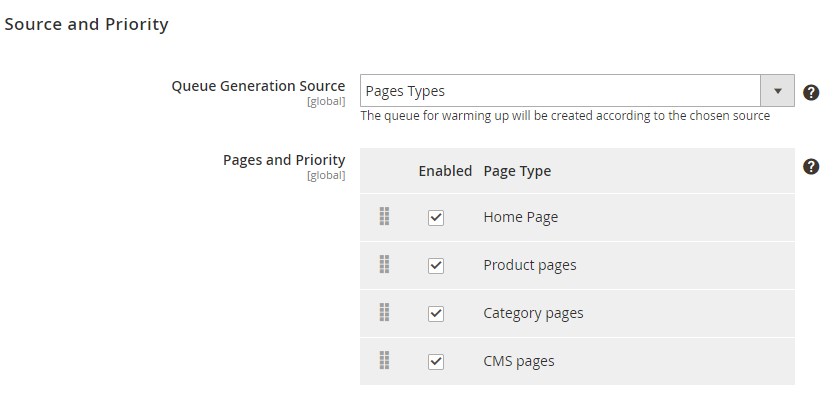
Task: Click drag handle for Product pages row
Action: (x=384, y=265)
